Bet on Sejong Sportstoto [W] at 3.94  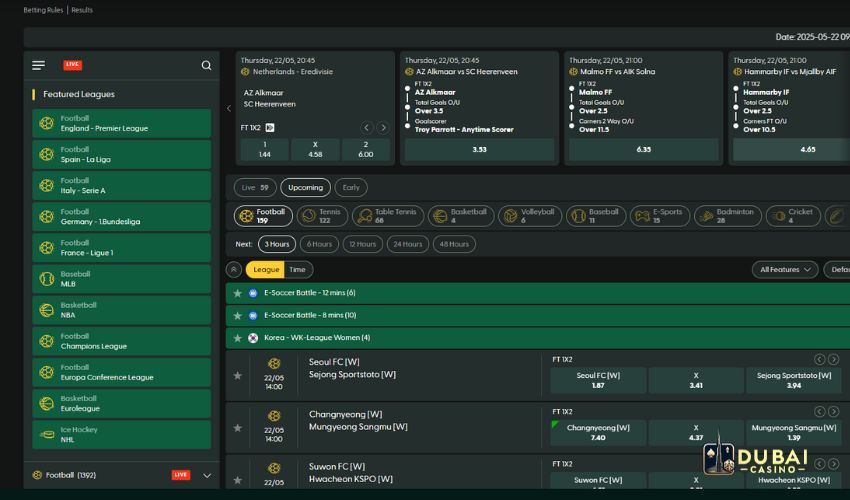794,380
